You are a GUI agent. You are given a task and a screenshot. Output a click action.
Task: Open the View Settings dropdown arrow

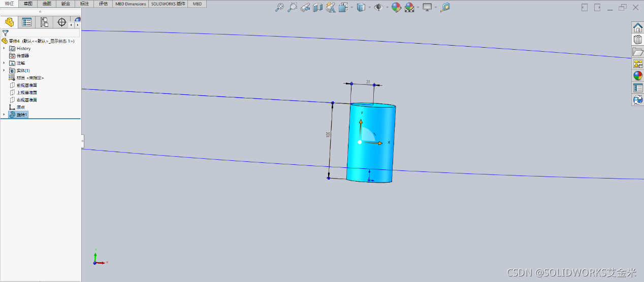pos(436,8)
